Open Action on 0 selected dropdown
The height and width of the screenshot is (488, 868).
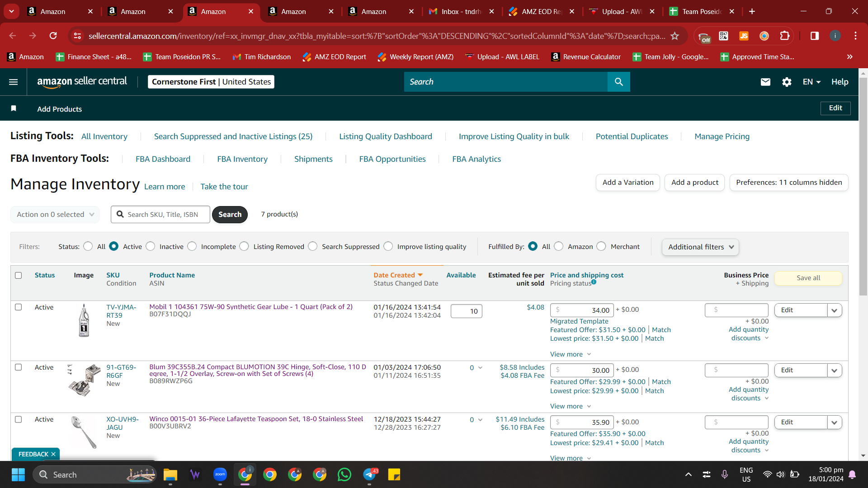(55, 214)
